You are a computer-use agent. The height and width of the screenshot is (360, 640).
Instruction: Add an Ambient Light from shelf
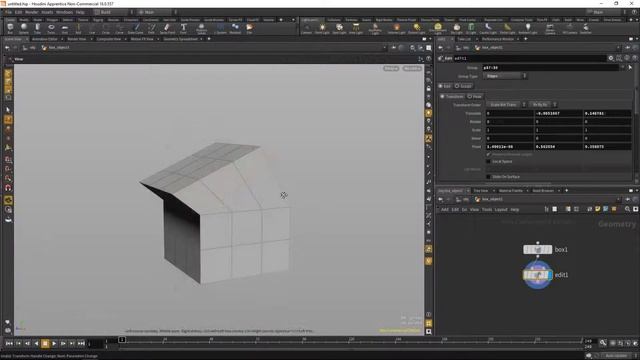(x=528, y=28)
